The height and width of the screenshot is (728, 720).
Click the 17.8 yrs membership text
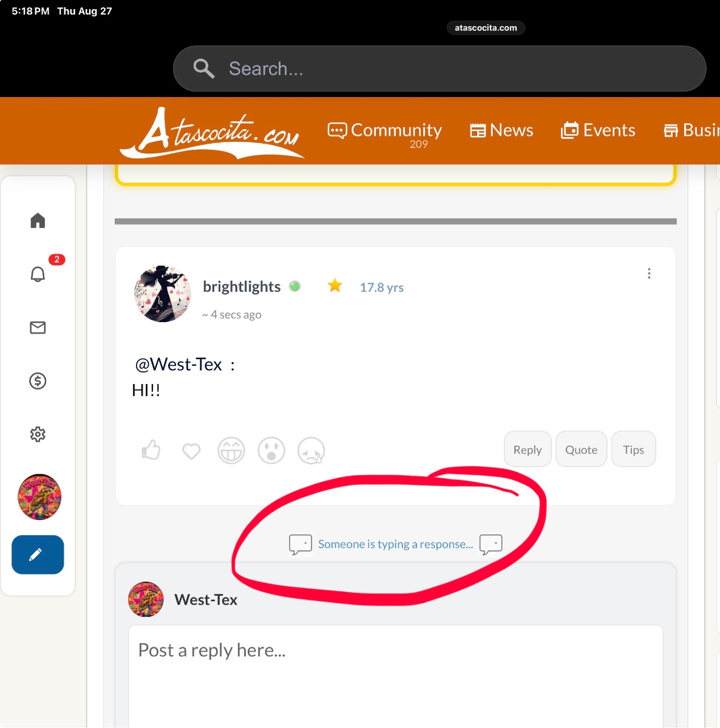382,288
